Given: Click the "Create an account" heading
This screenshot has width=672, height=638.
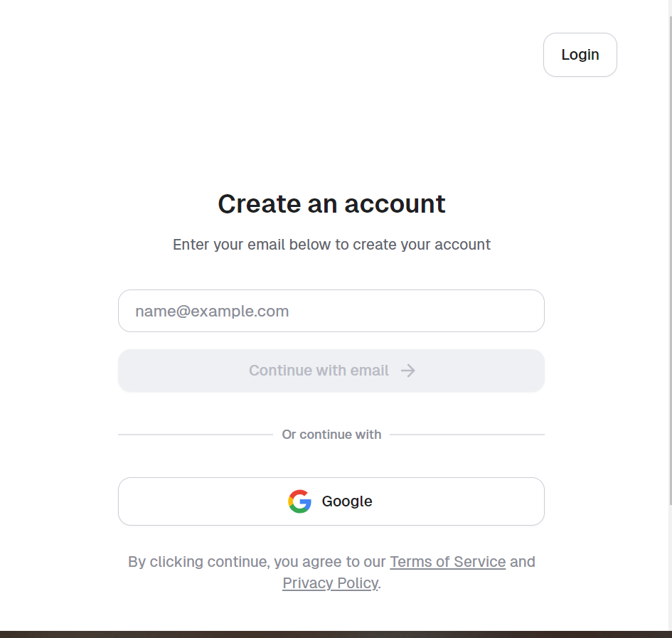Looking at the screenshot, I should [x=331, y=203].
